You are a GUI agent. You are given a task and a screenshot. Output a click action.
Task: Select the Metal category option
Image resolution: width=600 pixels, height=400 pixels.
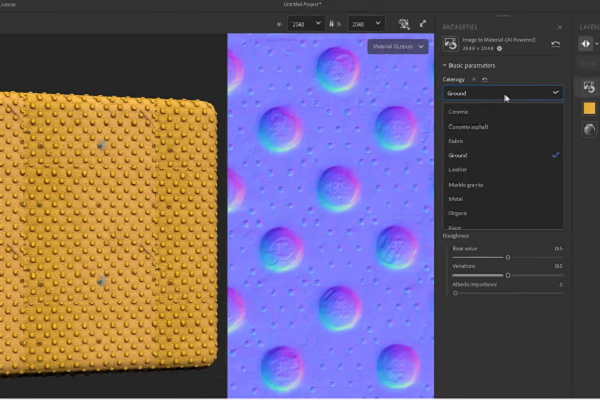456,199
